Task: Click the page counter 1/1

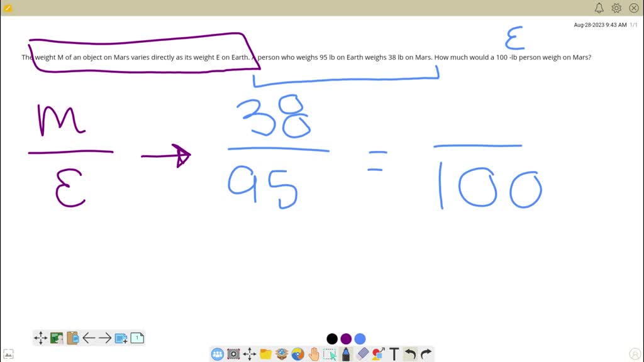Action: (x=633, y=25)
